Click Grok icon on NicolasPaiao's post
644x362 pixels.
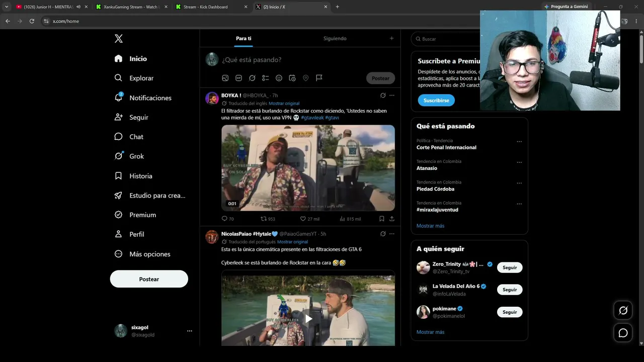(383, 234)
